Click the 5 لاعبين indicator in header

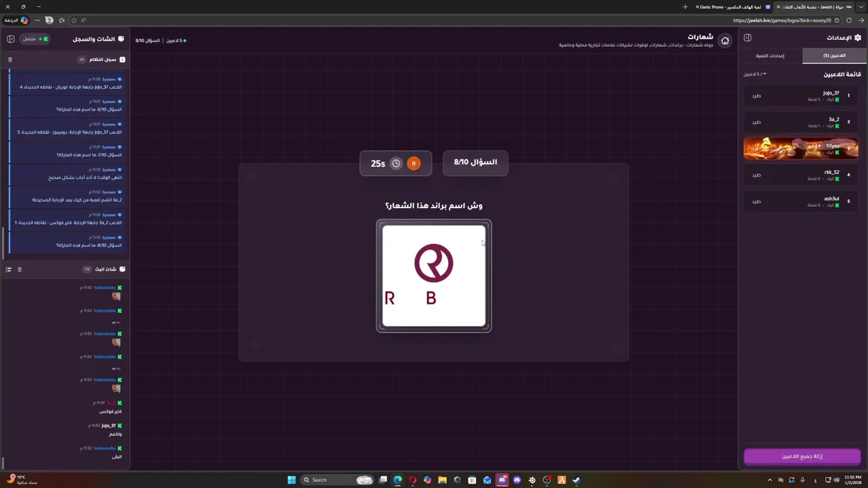[176, 41]
